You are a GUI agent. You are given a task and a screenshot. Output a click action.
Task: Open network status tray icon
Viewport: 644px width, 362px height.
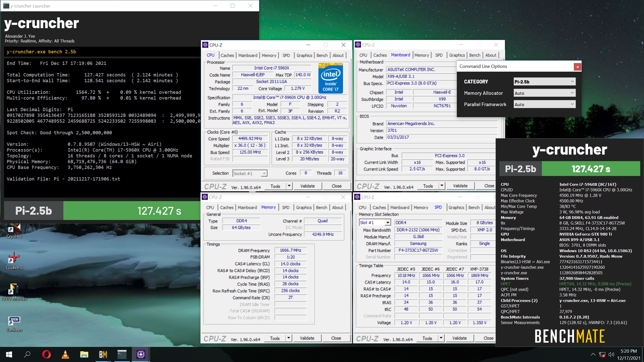(602, 354)
